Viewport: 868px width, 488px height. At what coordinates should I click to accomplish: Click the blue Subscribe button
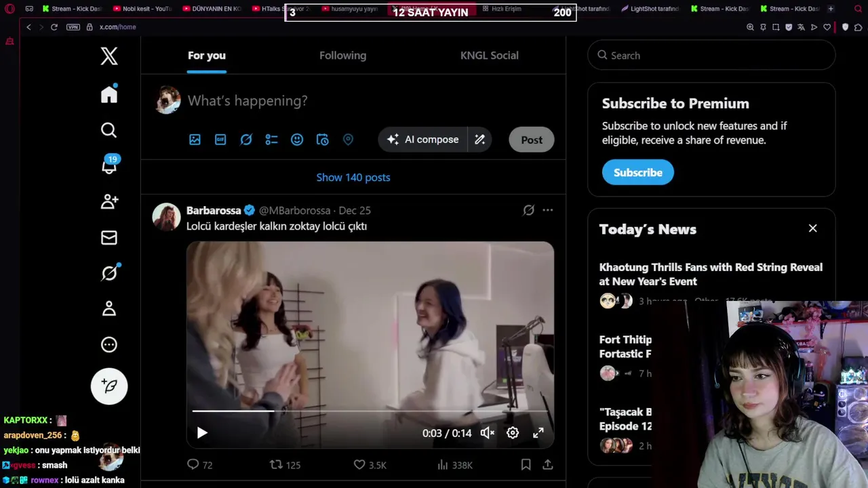click(638, 172)
